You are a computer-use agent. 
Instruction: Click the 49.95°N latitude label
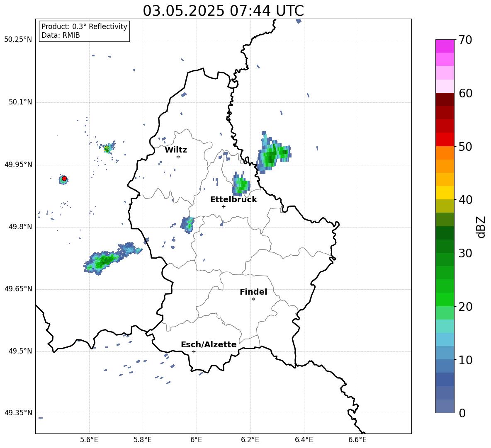(18, 165)
